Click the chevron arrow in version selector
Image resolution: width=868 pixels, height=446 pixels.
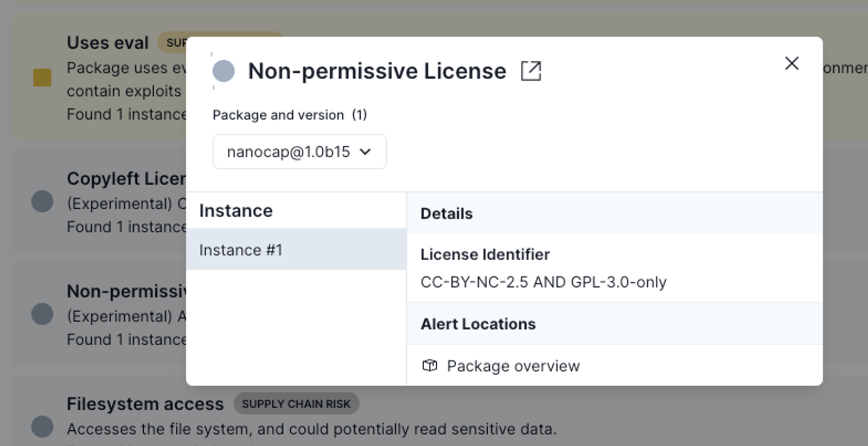[366, 152]
